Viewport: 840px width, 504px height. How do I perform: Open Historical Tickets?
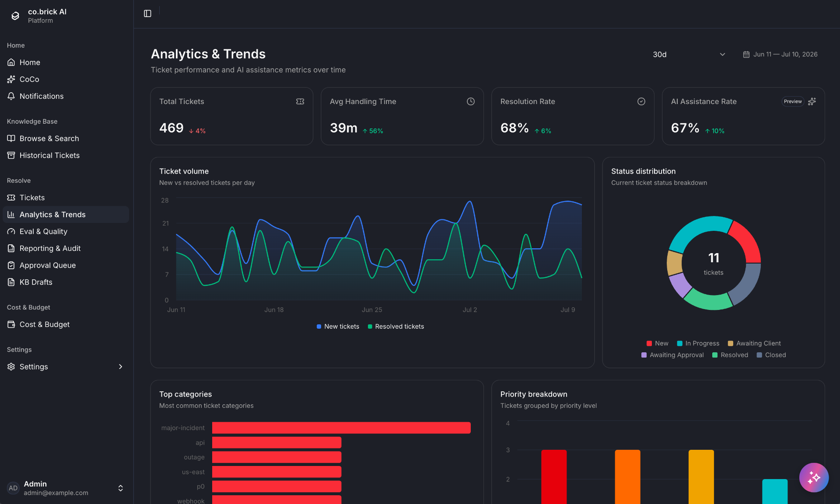click(x=66, y=155)
